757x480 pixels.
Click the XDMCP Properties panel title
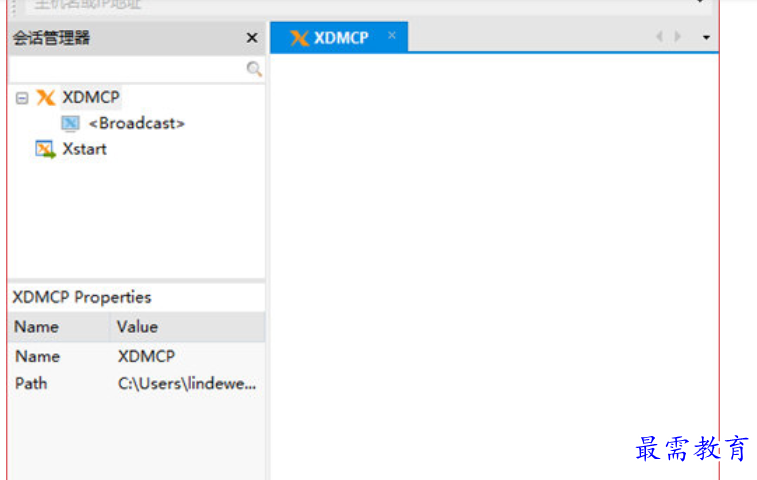click(x=82, y=297)
